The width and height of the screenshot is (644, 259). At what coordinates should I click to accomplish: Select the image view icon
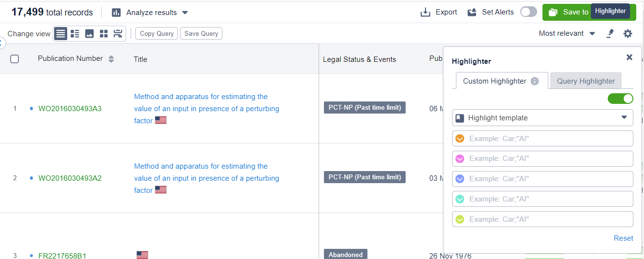pyautogui.click(x=89, y=34)
